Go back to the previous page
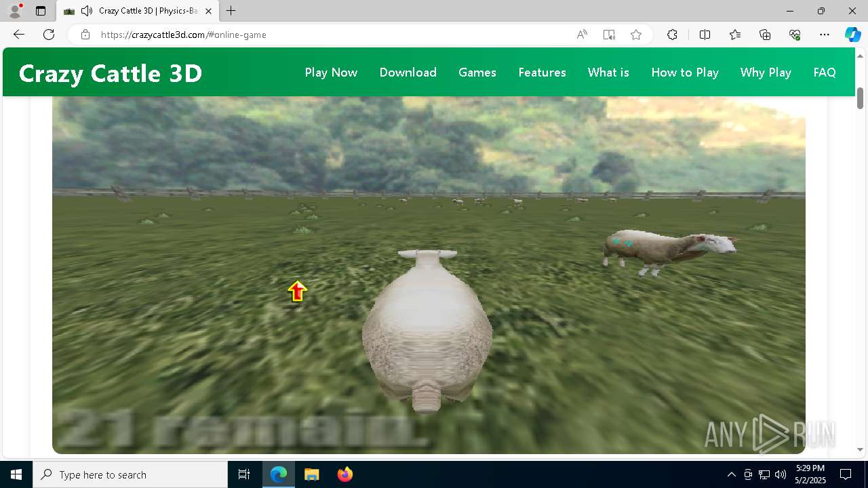The width and height of the screenshot is (868, 488). click(19, 35)
